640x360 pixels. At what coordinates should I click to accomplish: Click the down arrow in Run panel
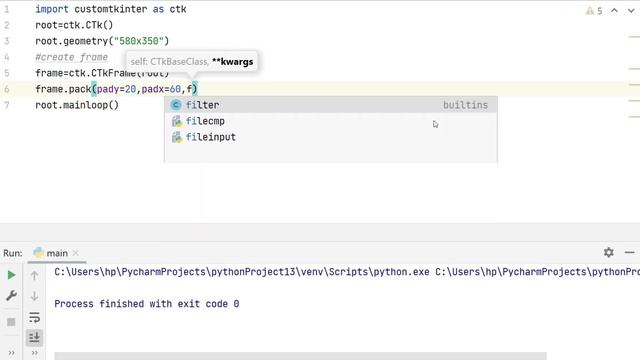(34, 296)
